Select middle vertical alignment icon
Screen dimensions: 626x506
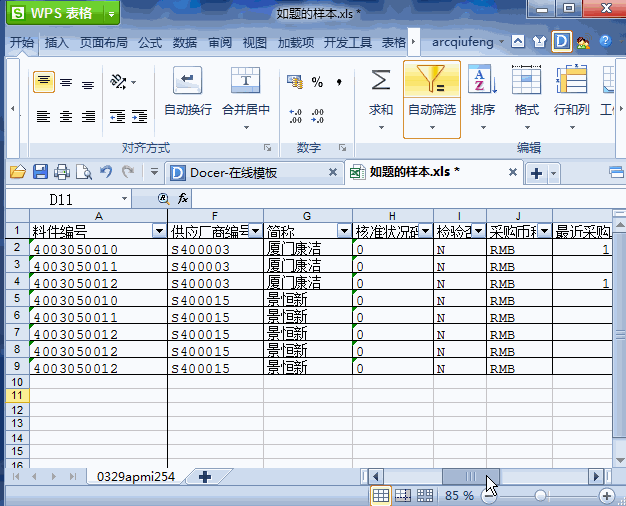[x=66, y=83]
